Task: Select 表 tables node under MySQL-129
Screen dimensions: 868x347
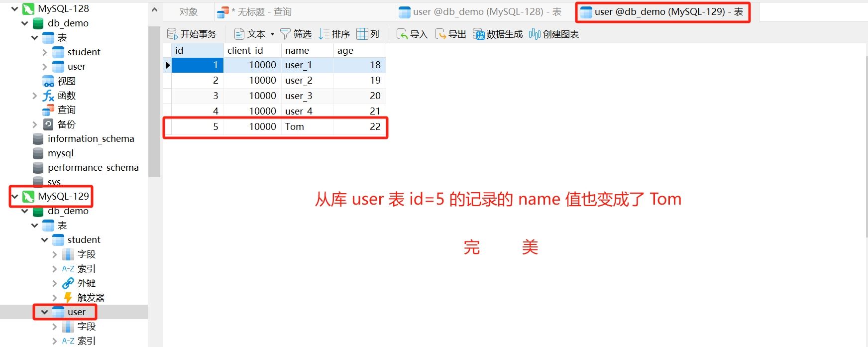Action: (x=62, y=225)
